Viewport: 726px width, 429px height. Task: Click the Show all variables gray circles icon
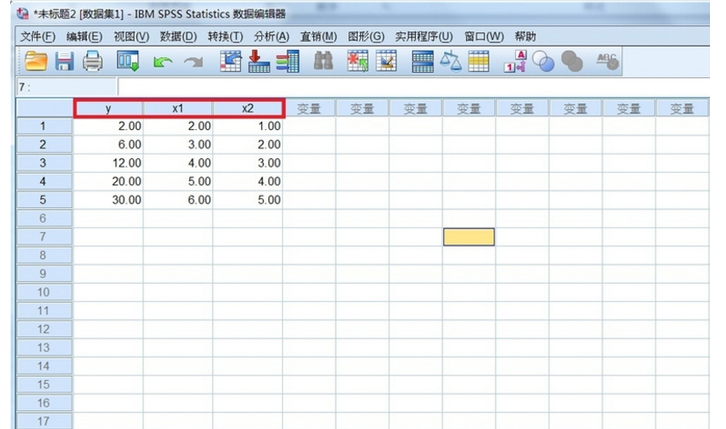[572, 62]
